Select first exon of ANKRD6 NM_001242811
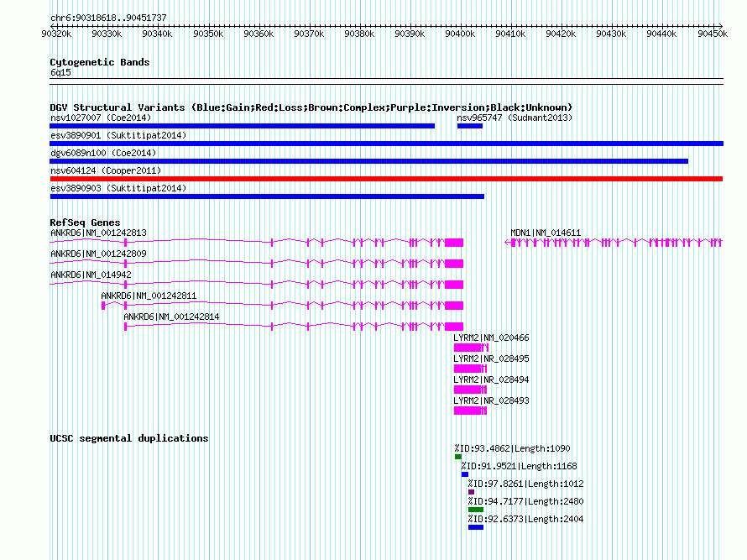The height and width of the screenshot is (560, 747). click(x=103, y=306)
